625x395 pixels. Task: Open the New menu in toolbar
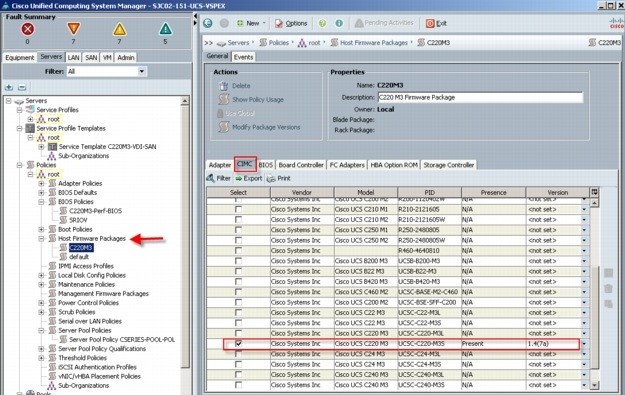pos(251,23)
